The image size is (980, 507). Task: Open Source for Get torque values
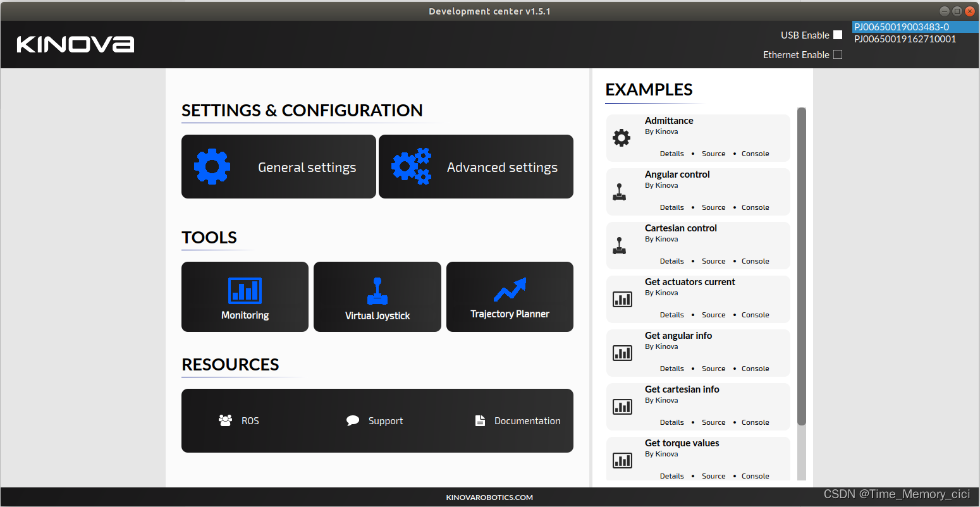click(713, 476)
